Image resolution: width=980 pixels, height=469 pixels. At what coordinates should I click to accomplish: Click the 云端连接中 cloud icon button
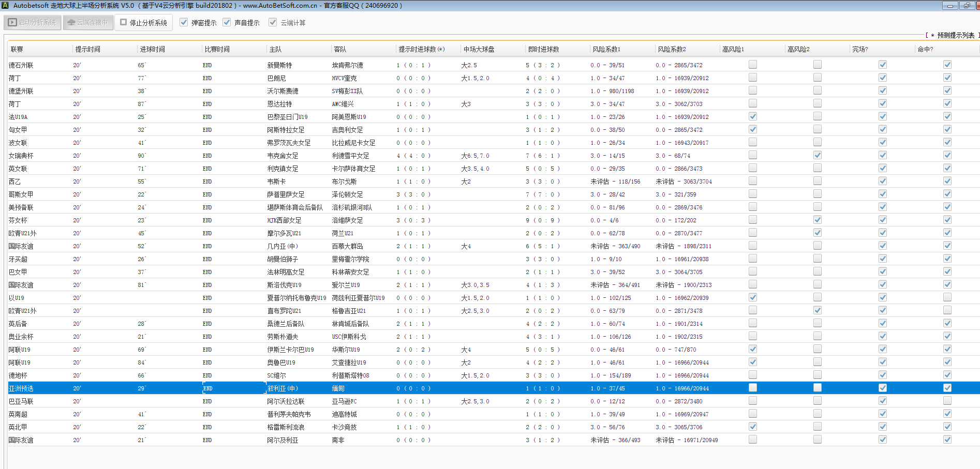point(88,23)
